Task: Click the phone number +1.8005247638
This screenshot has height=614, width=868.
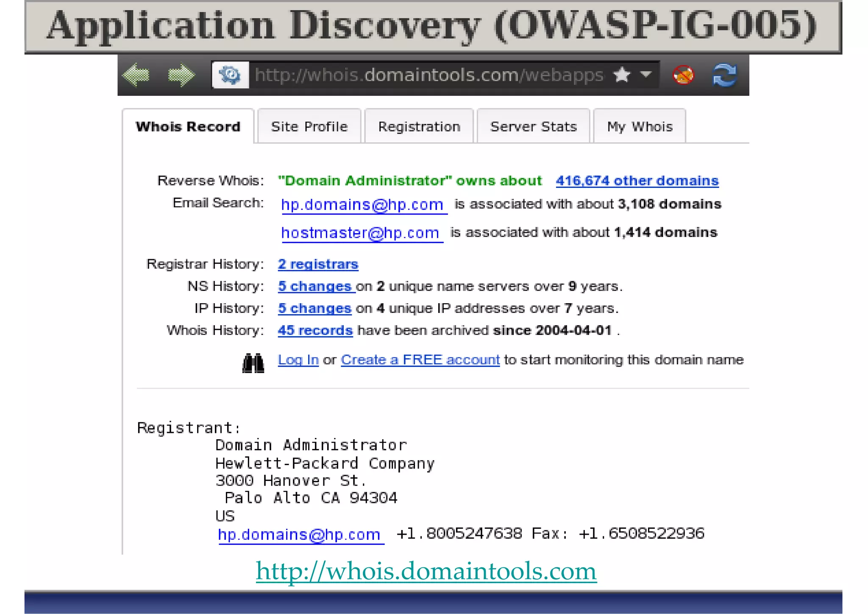Action: (459, 533)
